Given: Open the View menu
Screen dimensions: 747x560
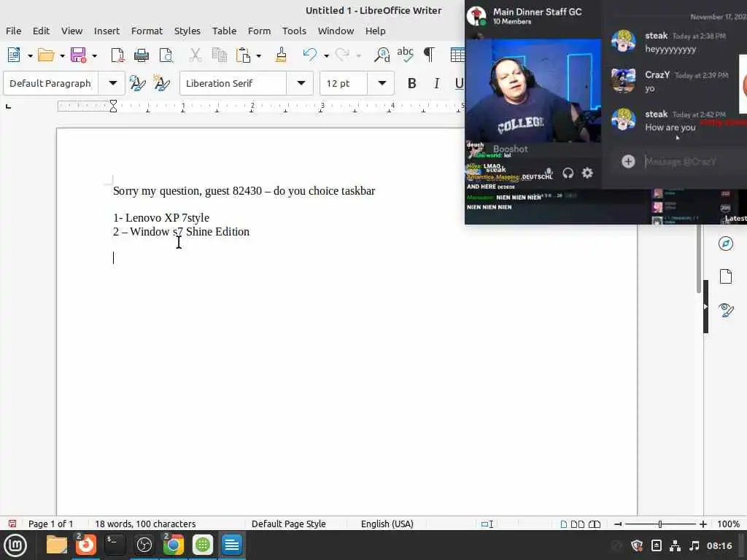Looking at the screenshot, I should 71,31.
